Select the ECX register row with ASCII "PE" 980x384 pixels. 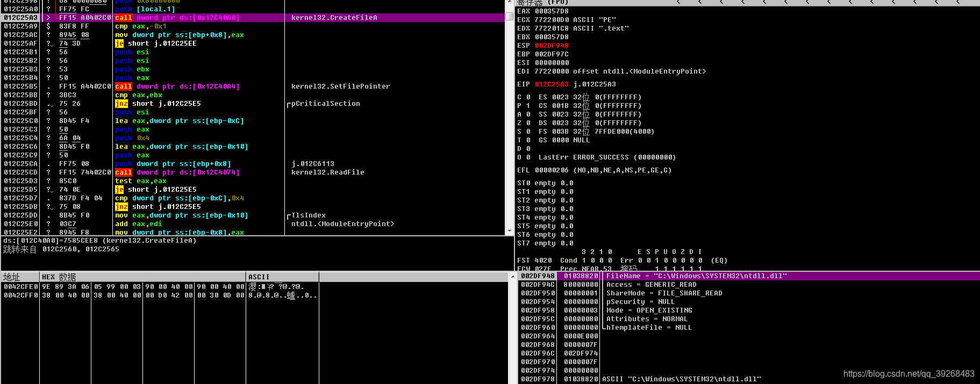click(567, 20)
